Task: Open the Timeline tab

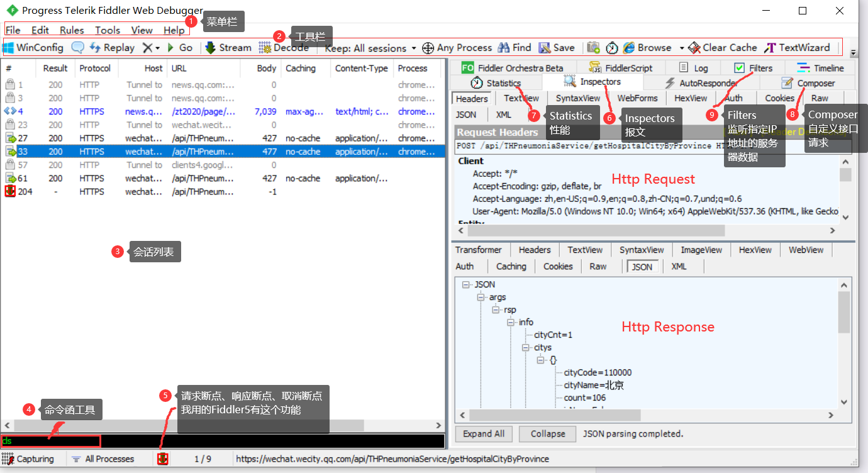Action: (820, 68)
